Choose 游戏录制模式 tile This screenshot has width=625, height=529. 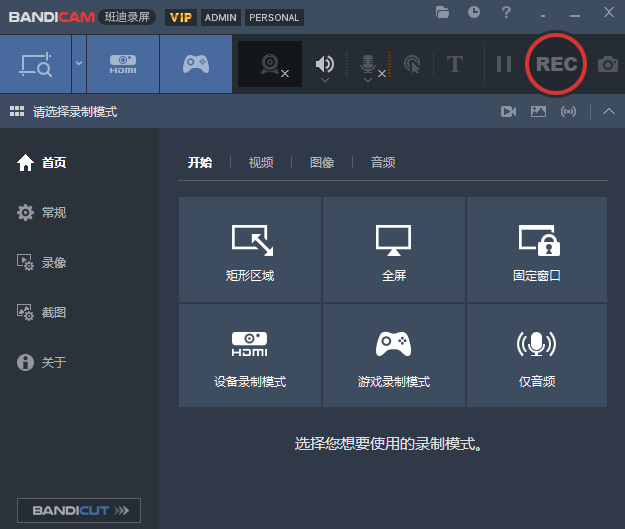(x=394, y=356)
